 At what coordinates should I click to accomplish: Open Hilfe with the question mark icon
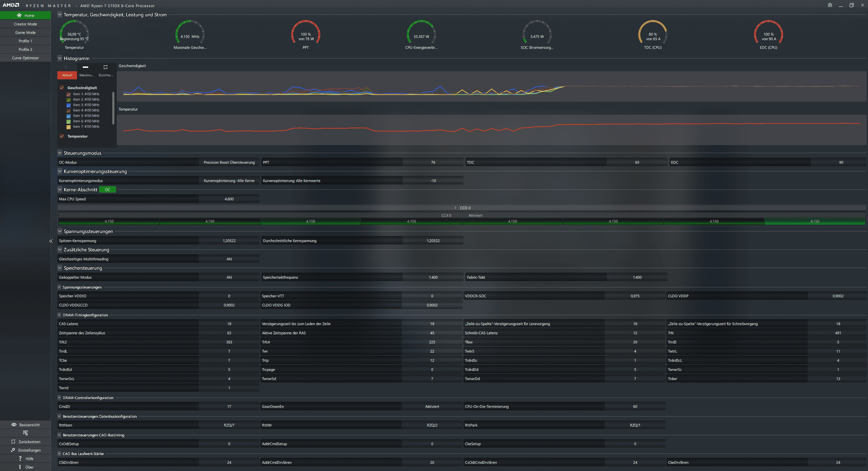[20, 458]
